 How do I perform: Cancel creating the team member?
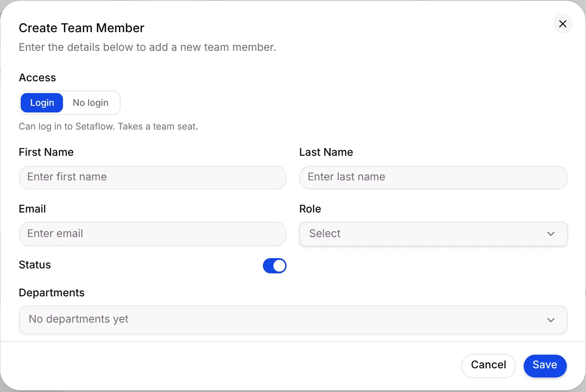pyautogui.click(x=488, y=365)
